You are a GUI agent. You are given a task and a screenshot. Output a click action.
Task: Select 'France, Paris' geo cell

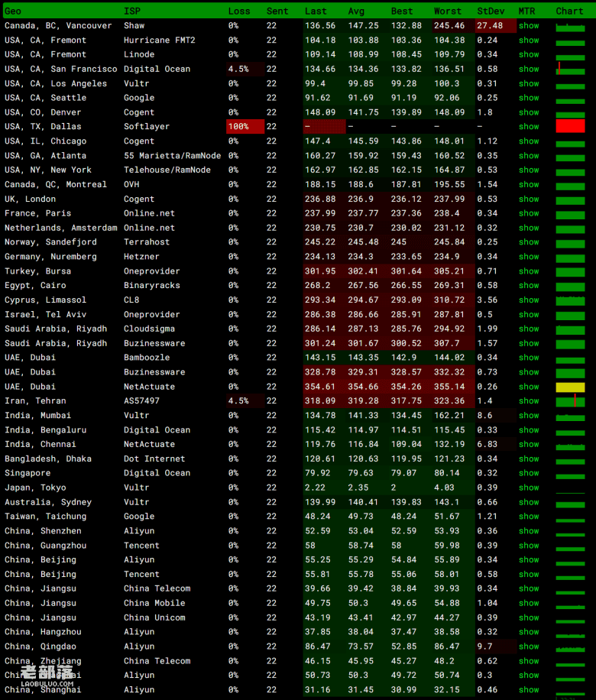click(38, 213)
